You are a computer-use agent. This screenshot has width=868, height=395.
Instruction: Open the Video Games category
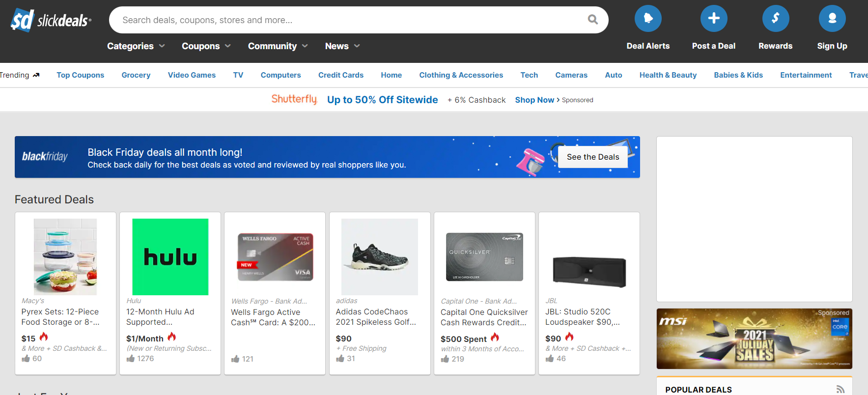coord(192,75)
